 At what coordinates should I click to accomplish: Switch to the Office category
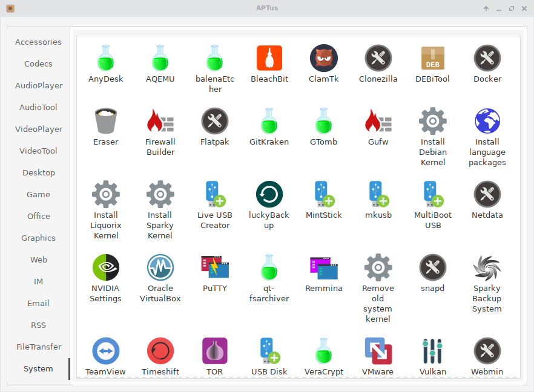pyautogui.click(x=39, y=216)
